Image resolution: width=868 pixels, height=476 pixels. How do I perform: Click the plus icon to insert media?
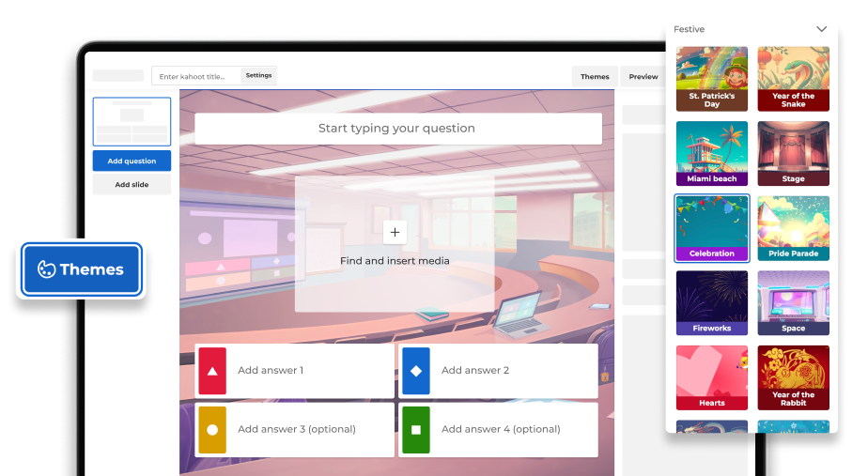point(395,233)
